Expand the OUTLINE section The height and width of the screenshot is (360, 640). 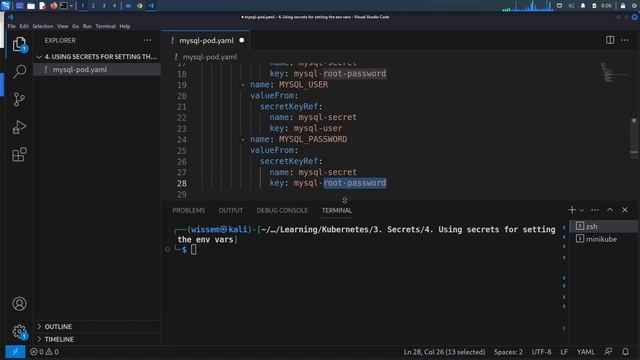click(x=97, y=327)
